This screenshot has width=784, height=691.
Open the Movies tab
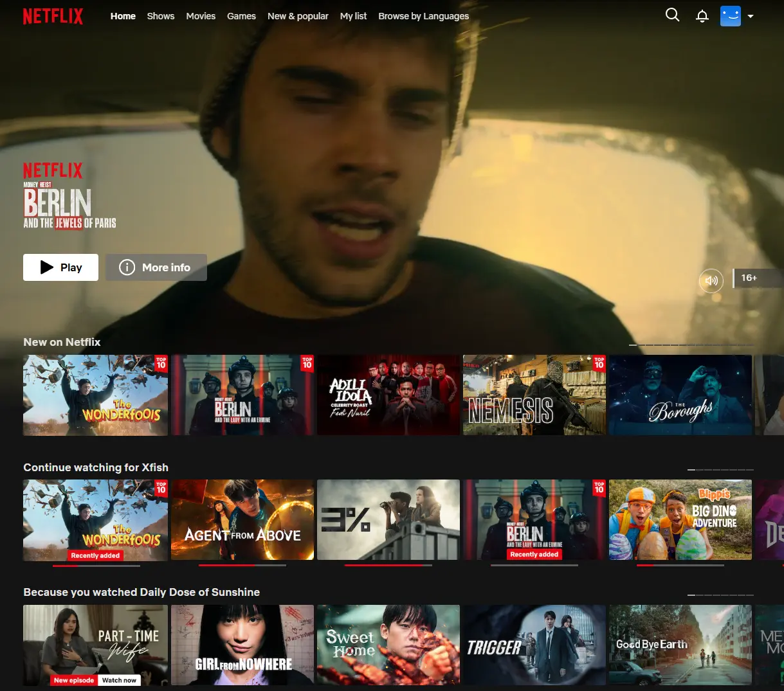[201, 16]
